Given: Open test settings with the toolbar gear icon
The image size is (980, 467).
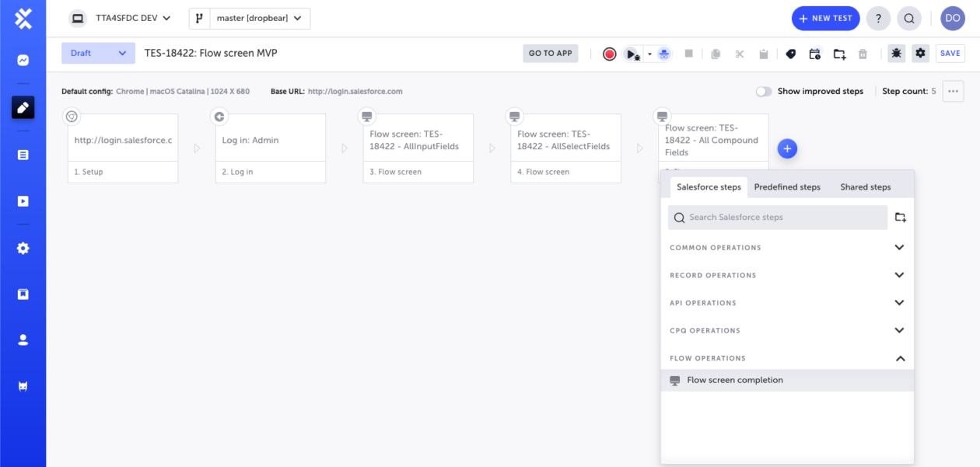Looking at the screenshot, I should [x=920, y=53].
